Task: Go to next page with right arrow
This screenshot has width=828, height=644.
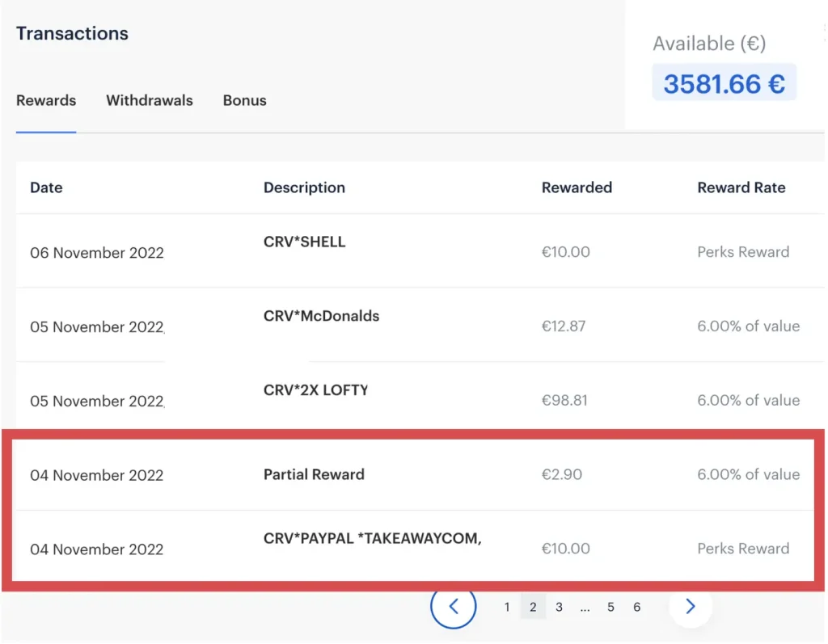Action: coord(690,606)
